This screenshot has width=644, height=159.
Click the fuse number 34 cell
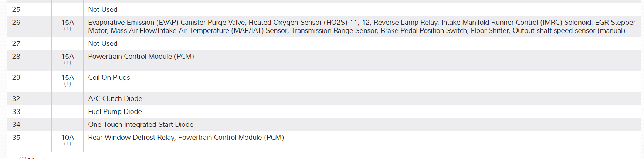pyautogui.click(x=16, y=125)
